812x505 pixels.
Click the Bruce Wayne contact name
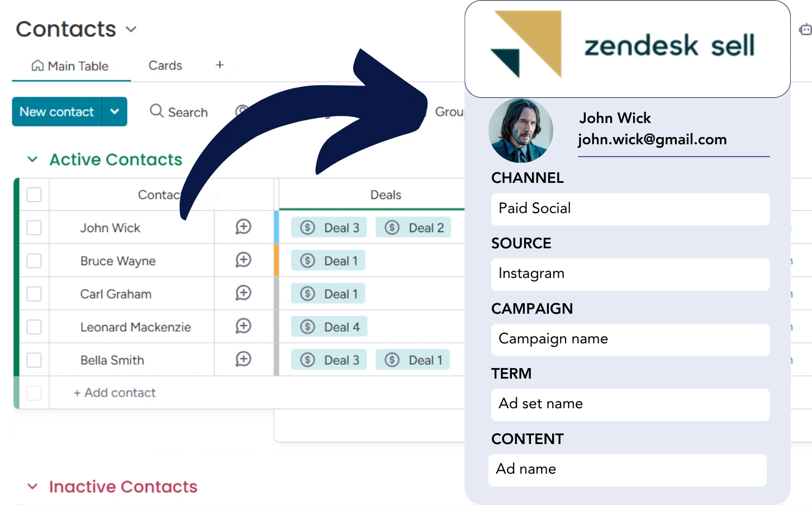point(118,261)
